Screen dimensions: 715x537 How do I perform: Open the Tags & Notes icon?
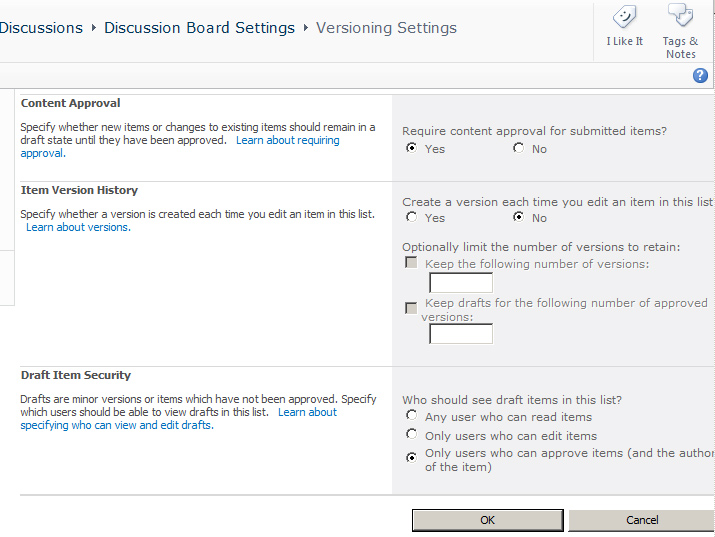680,18
